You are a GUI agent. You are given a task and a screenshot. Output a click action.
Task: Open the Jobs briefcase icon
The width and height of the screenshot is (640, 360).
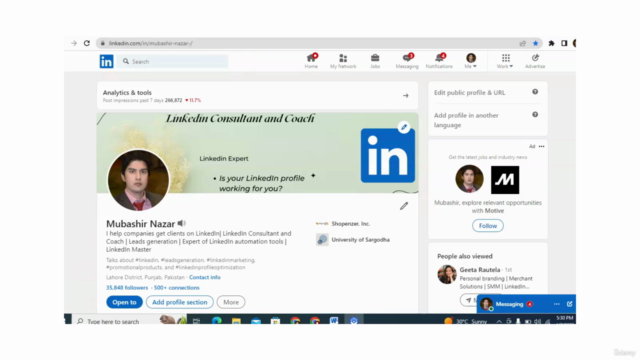pyautogui.click(x=375, y=61)
